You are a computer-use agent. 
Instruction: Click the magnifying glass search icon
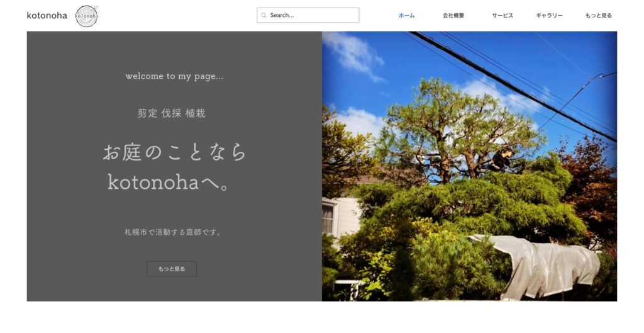[x=264, y=15]
